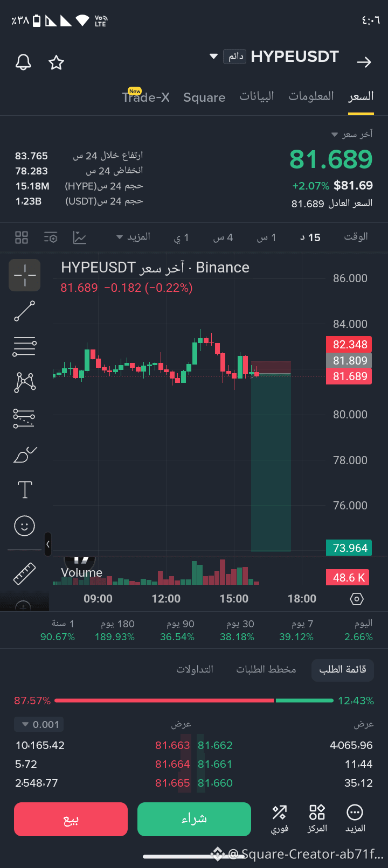
Task: Select the crosshair cursor tool
Action: [25, 275]
